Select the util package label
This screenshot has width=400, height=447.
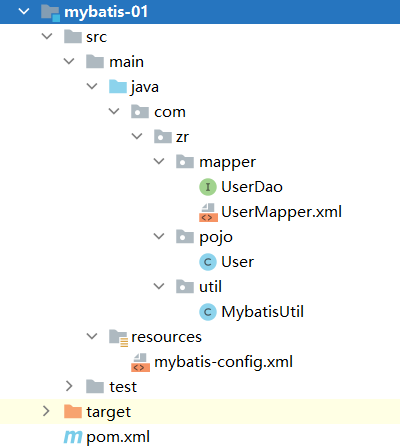210,287
